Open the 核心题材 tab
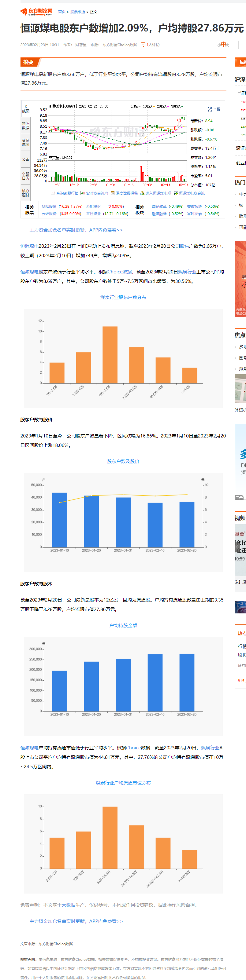The height and width of the screenshot is (980, 246). pos(25,192)
